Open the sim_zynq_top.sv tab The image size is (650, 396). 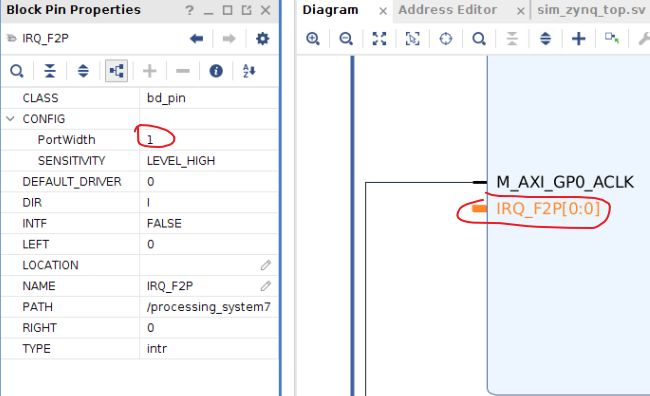[x=591, y=10]
